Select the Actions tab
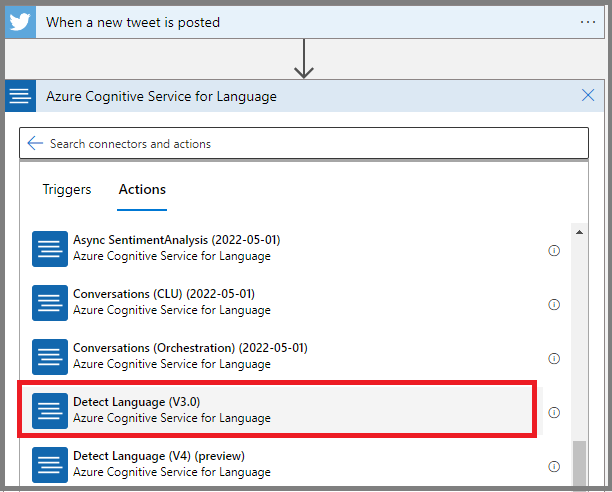 point(142,189)
